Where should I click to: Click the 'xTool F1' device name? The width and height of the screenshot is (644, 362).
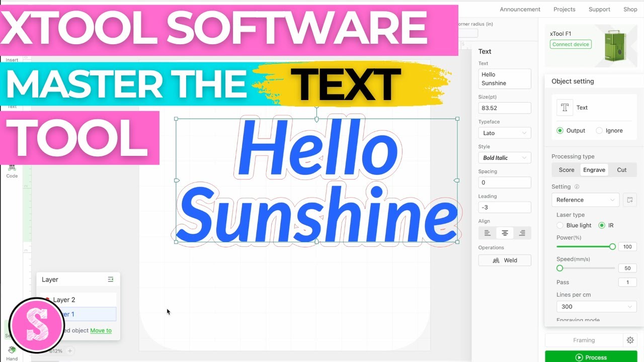pyautogui.click(x=560, y=34)
